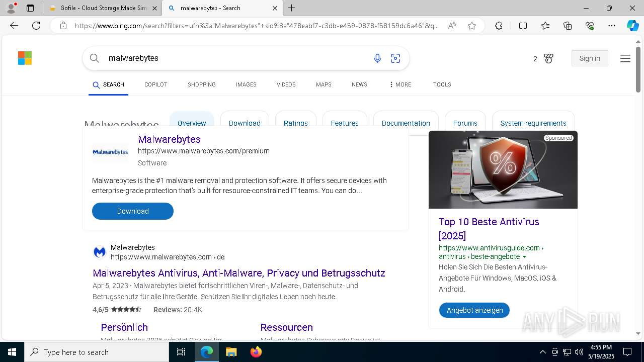
Task: Open Windows Start menu
Action: (x=12, y=352)
